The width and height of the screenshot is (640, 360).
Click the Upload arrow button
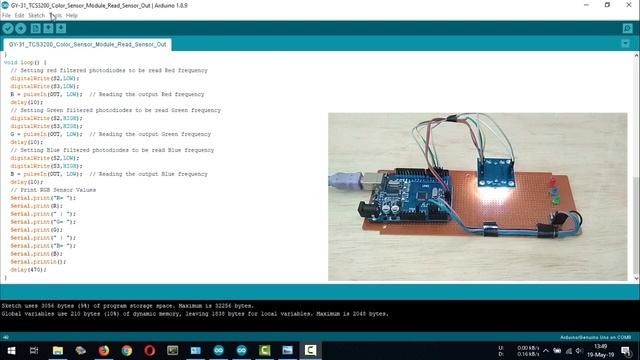click(21, 28)
